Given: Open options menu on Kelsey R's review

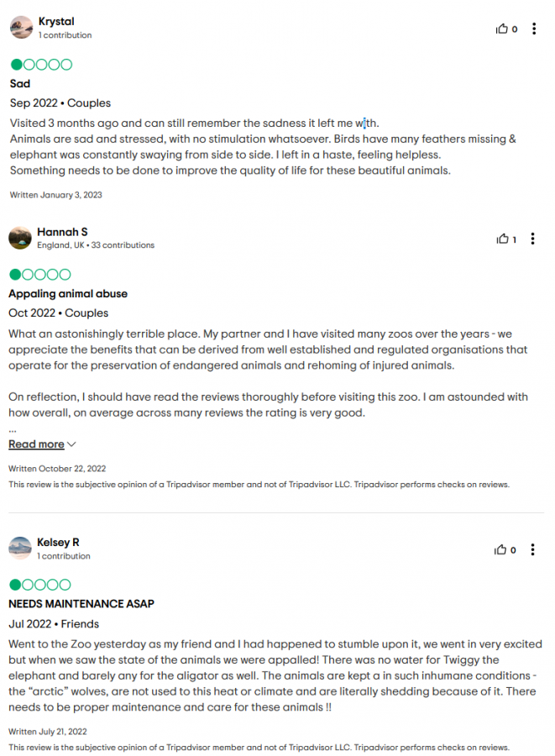Looking at the screenshot, I should [x=533, y=549].
